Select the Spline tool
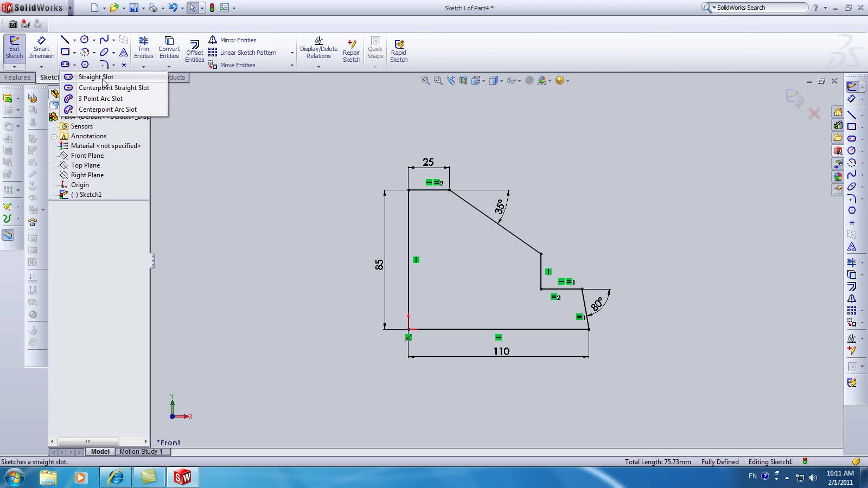Image resolution: width=868 pixels, height=488 pixels. coord(104,40)
